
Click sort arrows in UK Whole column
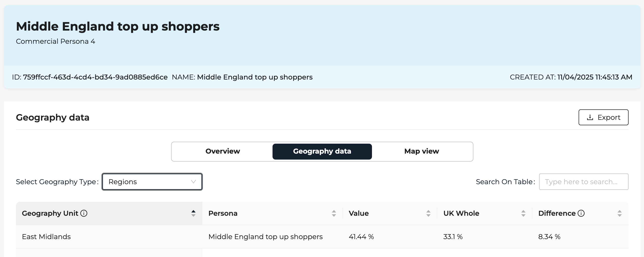(523, 213)
